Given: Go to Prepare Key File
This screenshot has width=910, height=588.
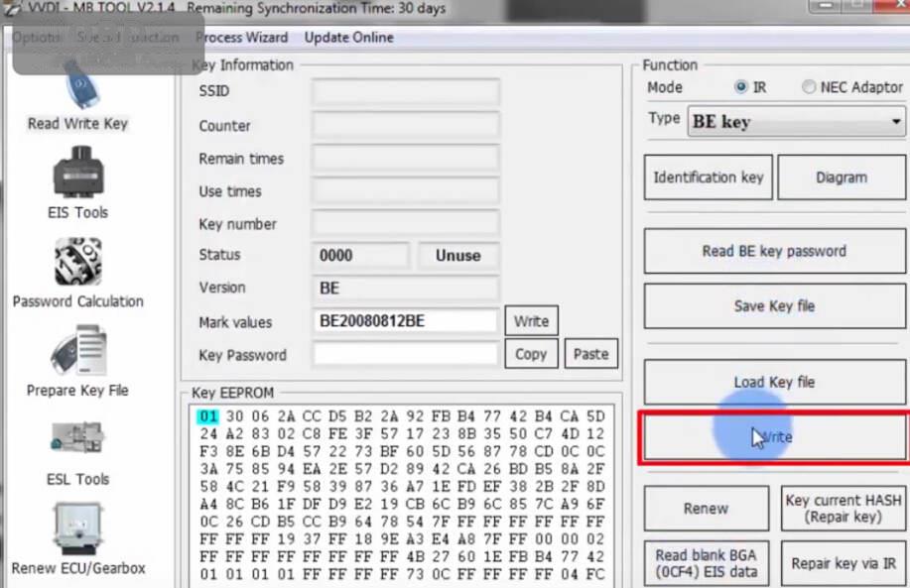Looking at the screenshot, I should click(77, 361).
